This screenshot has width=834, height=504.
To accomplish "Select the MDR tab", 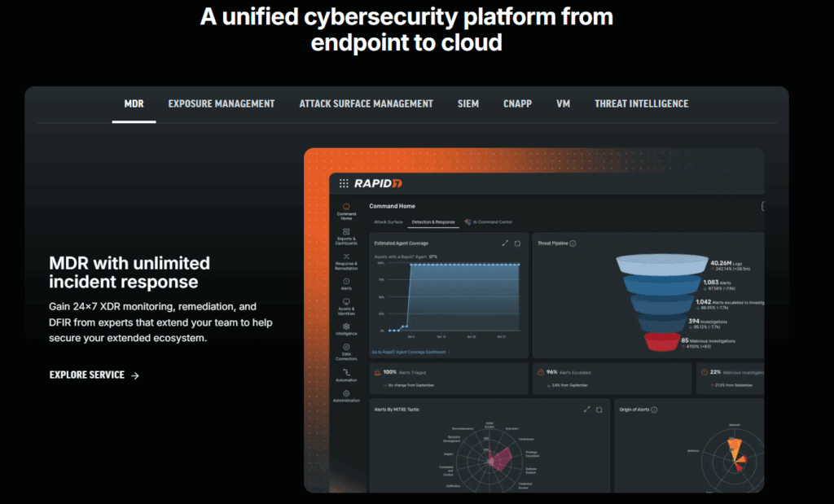I will [x=134, y=103].
